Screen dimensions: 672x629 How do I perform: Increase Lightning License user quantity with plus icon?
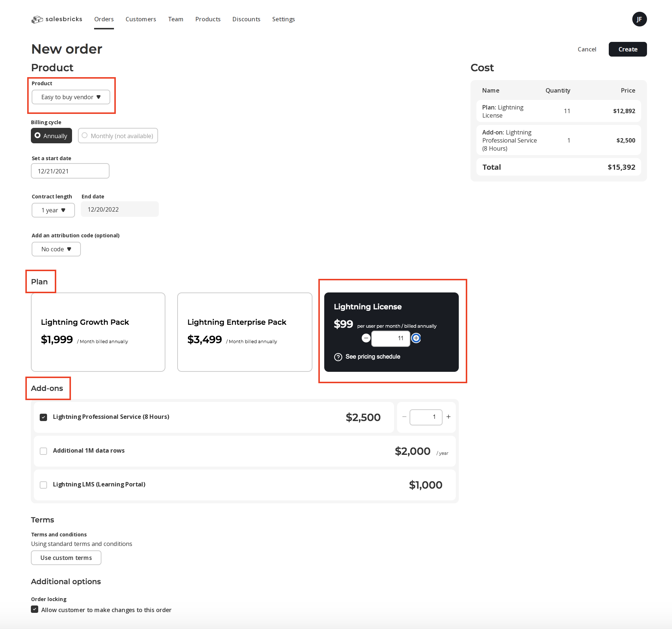coord(416,338)
